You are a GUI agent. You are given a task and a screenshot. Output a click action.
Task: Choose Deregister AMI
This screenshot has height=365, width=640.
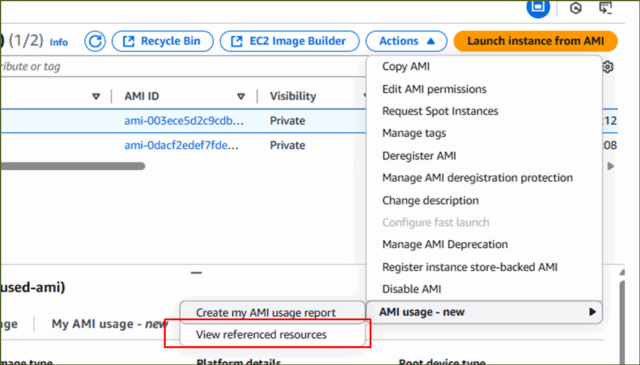point(419,156)
